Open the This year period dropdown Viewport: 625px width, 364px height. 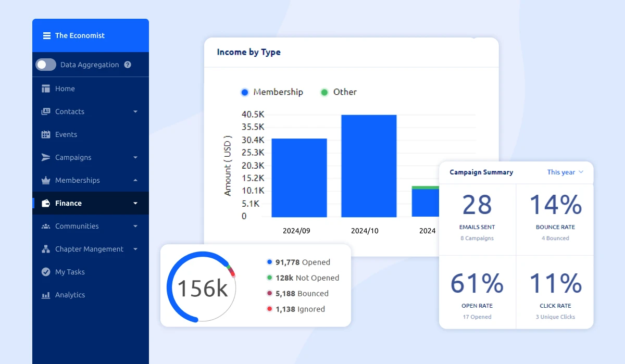click(x=565, y=172)
